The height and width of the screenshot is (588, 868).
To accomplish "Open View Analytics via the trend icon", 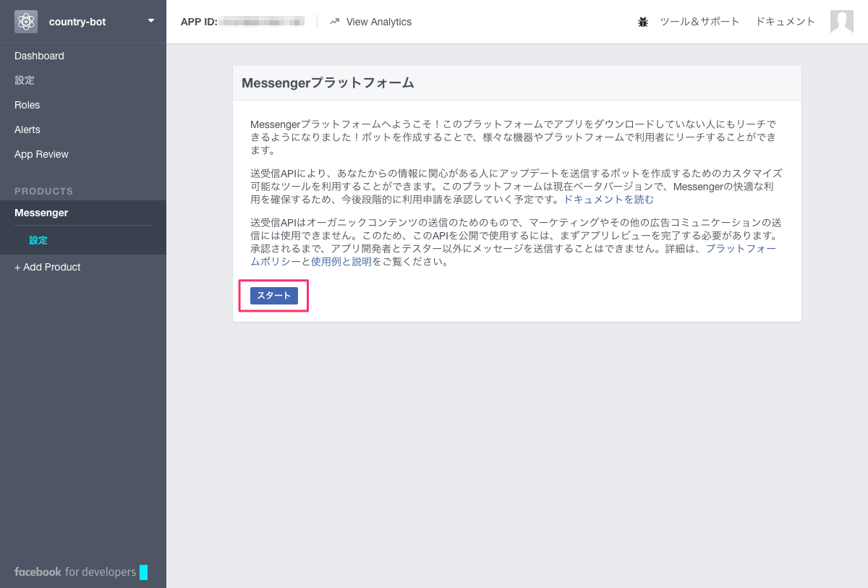I will pos(334,22).
